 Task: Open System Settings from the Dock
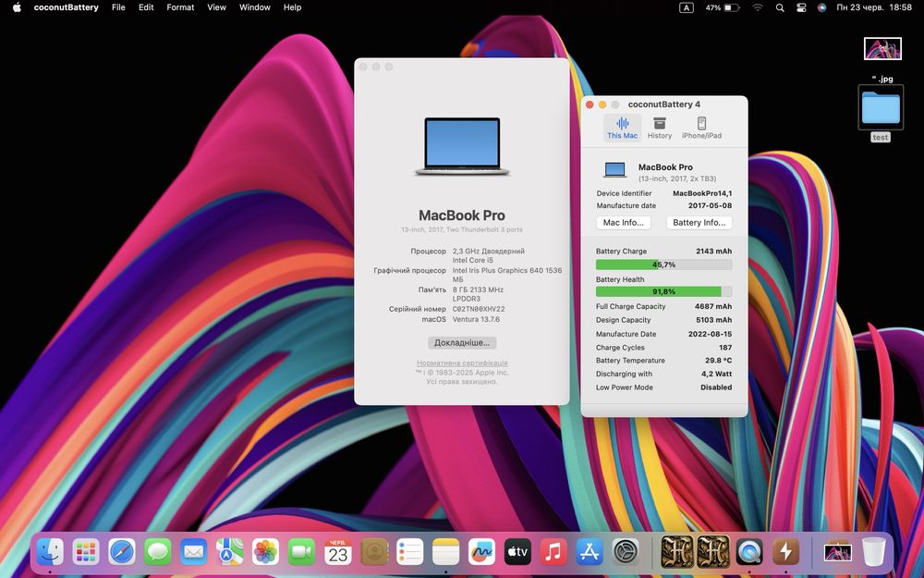pyautogui.click(x=626, y=552)
